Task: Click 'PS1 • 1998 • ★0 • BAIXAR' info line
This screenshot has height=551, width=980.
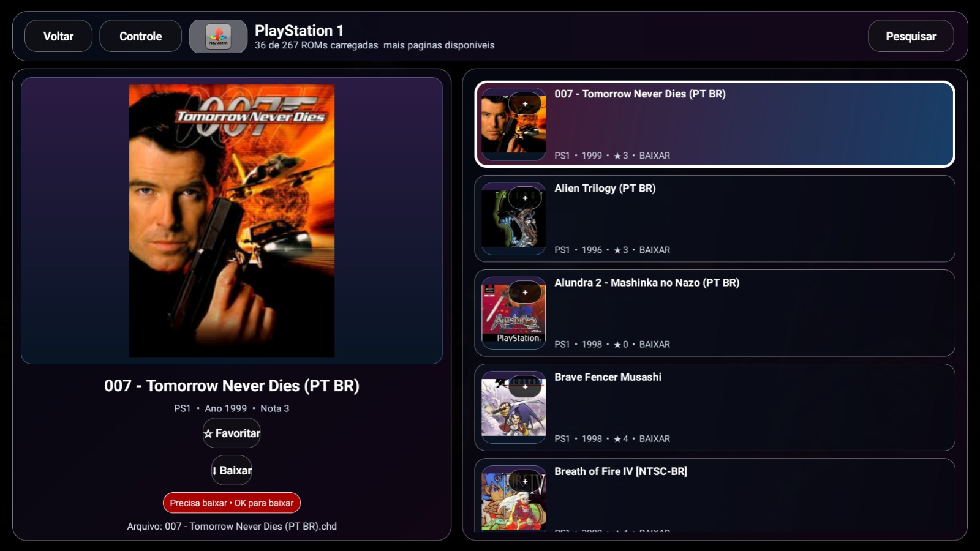Action: coord(612,344)
